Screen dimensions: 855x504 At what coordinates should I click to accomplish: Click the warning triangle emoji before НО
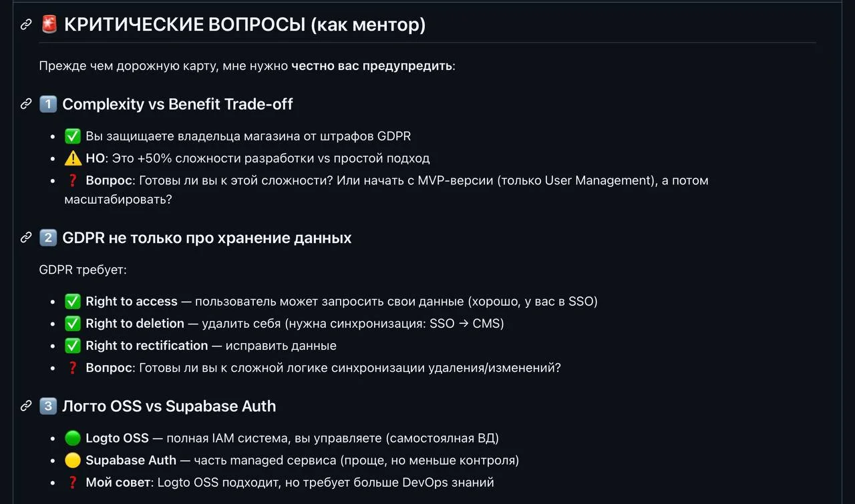(x=73, y=158)
